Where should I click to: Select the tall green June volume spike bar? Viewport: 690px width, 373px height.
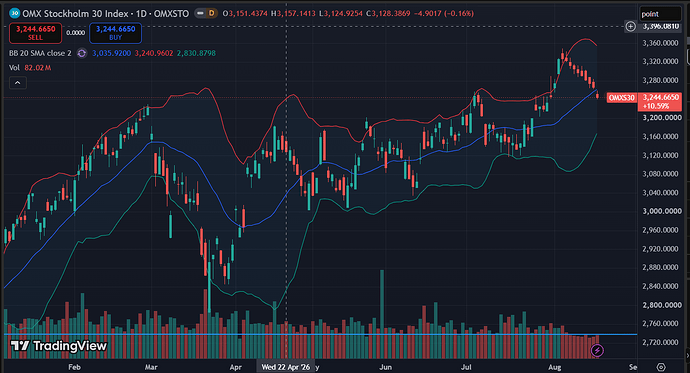(382, 314)
